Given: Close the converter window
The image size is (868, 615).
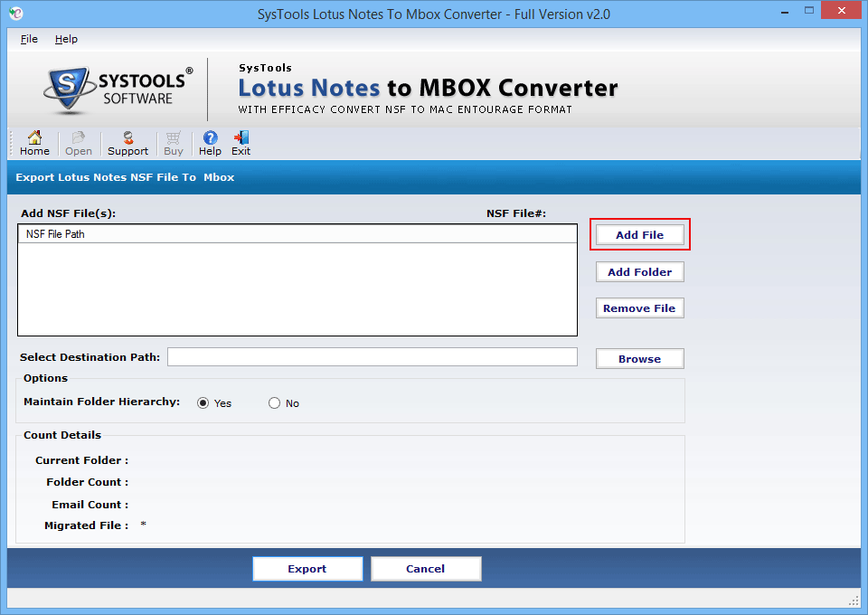Looking at the screenshot, I should tap(841, 11).
